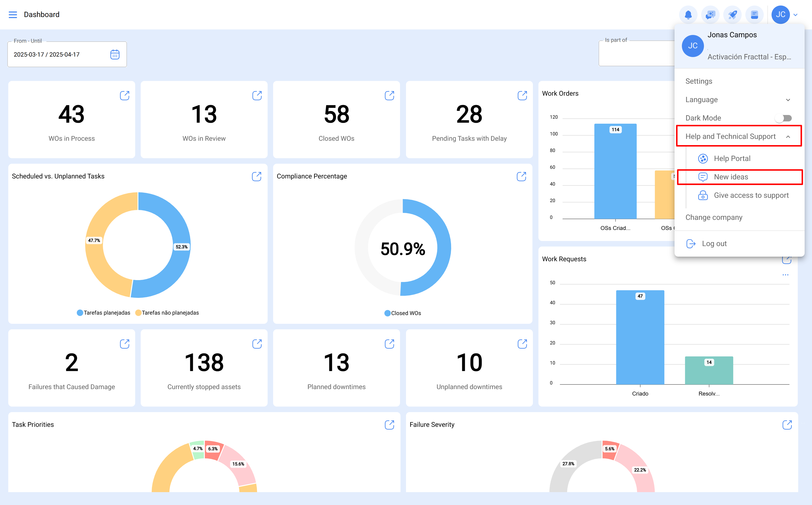Open Help Portal menu item
Viewport: 812px width, 505px height.
coord(732,159)
